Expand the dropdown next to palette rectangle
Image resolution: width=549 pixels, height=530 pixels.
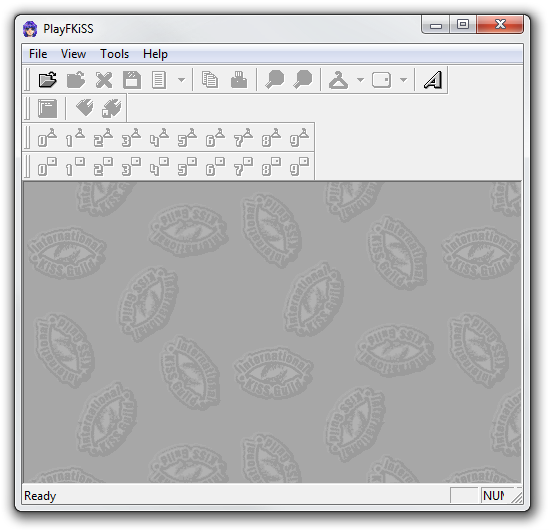click(403, 80)
